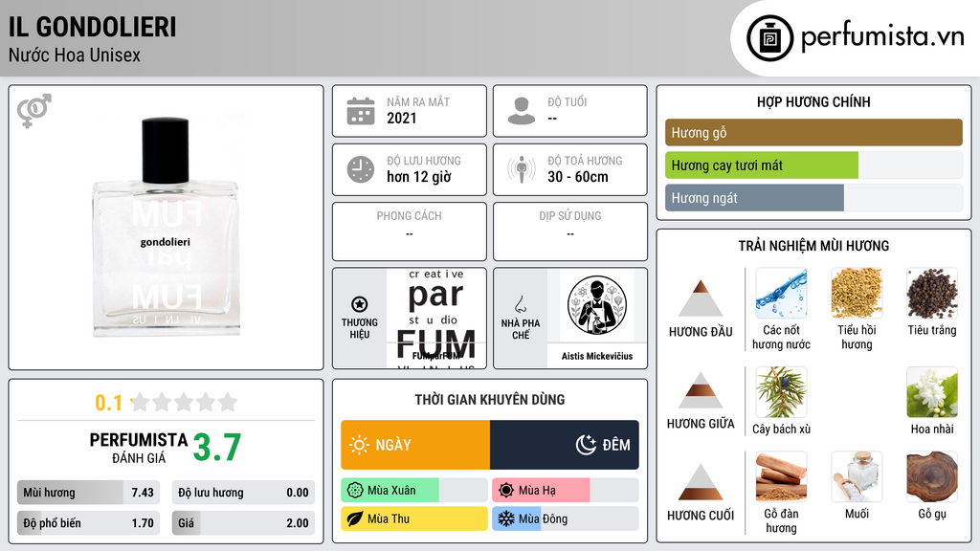Click the sun icon for Mùa Hạ
Screen dimensions: 980x551
505,491
